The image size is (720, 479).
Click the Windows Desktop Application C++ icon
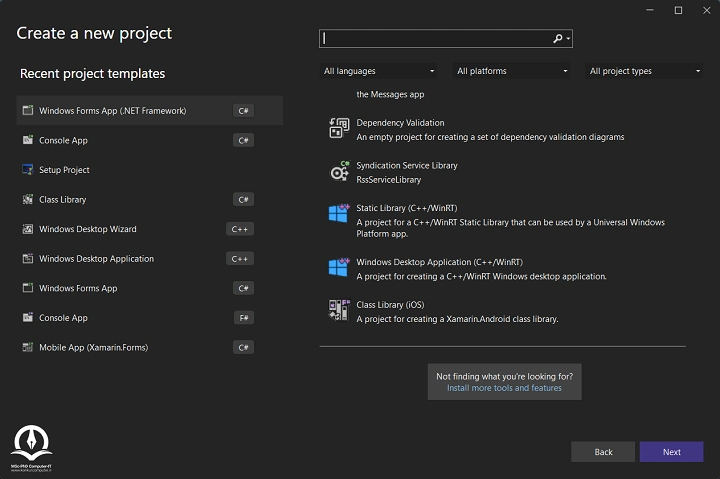point(28,259)
